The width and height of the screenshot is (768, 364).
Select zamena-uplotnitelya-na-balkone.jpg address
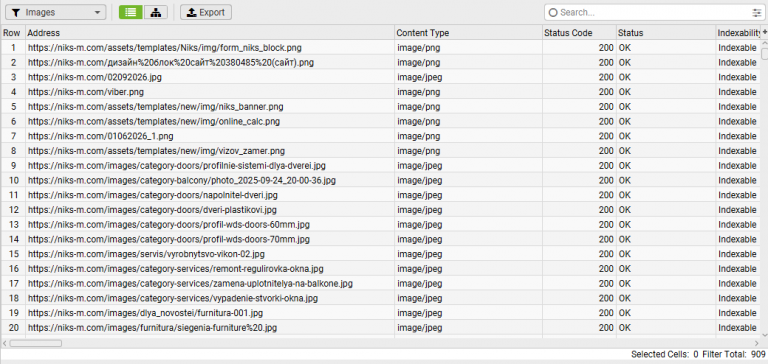pyautogui.click(x=190, y=283)
